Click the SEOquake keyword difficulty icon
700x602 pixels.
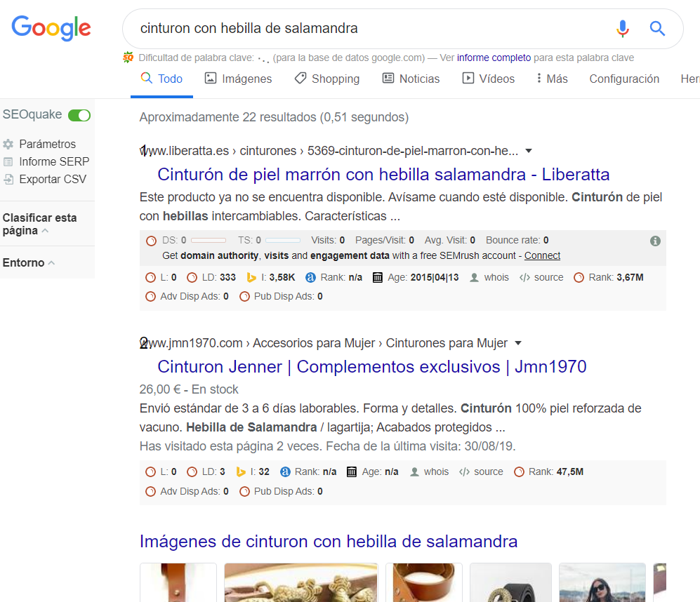click(128, 58)
